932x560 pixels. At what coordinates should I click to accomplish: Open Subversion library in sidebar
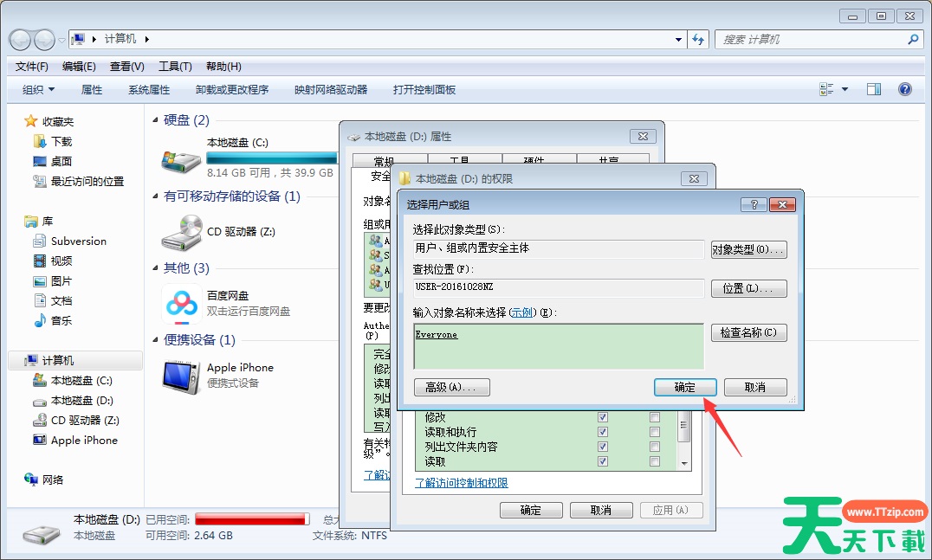tap(78, 241)
